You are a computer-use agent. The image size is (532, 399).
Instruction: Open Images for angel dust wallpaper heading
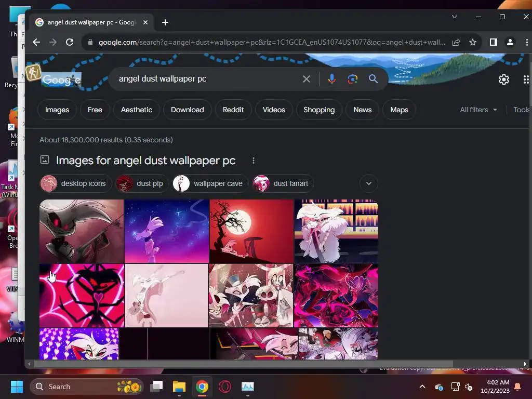[x=145, y=161]
